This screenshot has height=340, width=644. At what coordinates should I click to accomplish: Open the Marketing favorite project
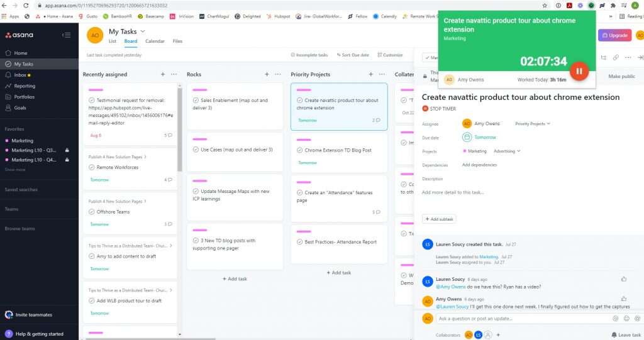tap(22, 140)
